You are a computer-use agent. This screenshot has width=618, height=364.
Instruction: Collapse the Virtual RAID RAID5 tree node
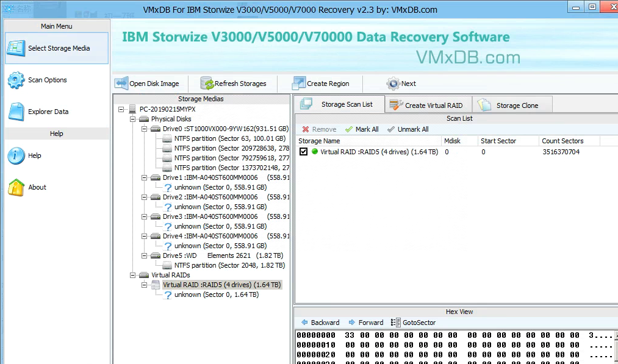point(144,285)
